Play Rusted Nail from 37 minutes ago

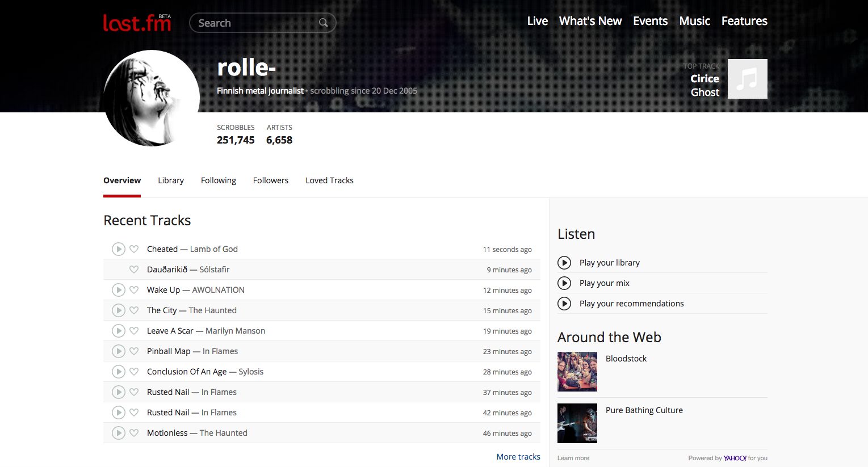(x=118, y=392)
